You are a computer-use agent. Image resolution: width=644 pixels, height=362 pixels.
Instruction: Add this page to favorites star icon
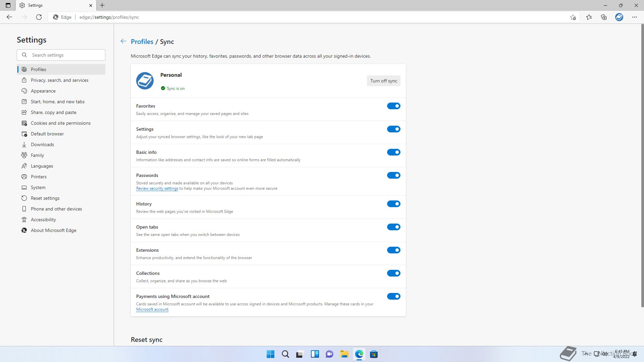tap(573, 17)
